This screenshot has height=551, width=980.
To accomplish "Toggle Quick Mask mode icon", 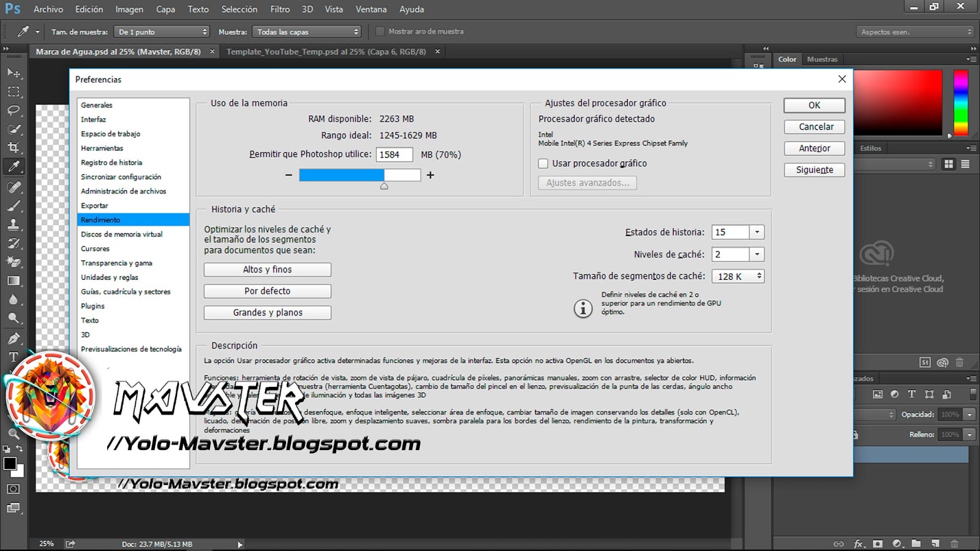I will coord(13,489).
